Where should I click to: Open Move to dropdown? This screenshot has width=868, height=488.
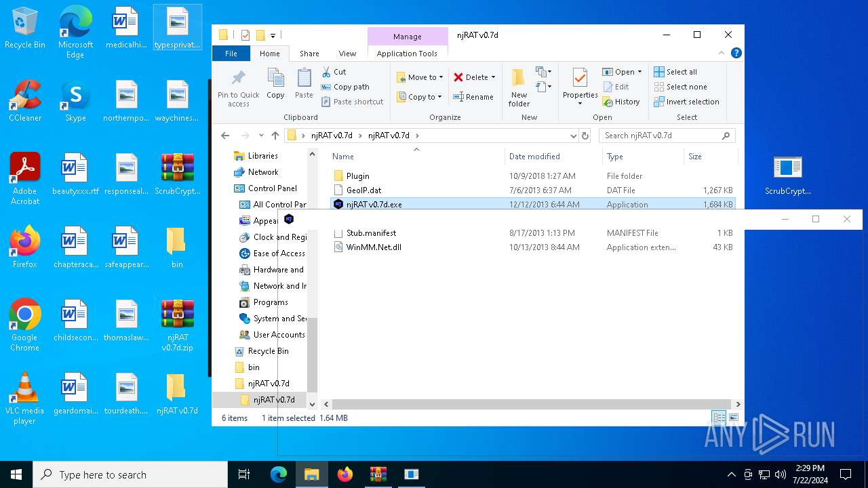pos(420,77)
